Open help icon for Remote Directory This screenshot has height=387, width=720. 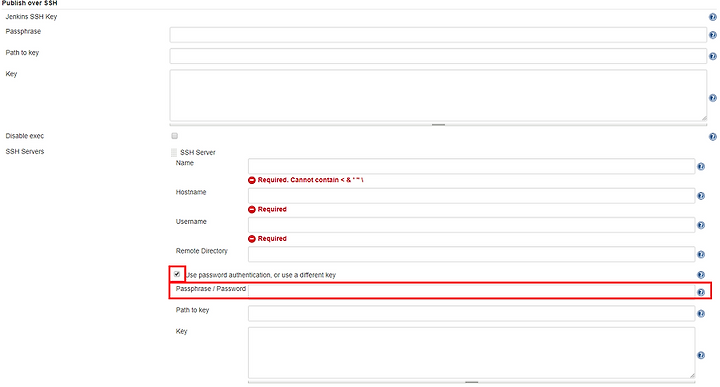[x=701, y=254]
